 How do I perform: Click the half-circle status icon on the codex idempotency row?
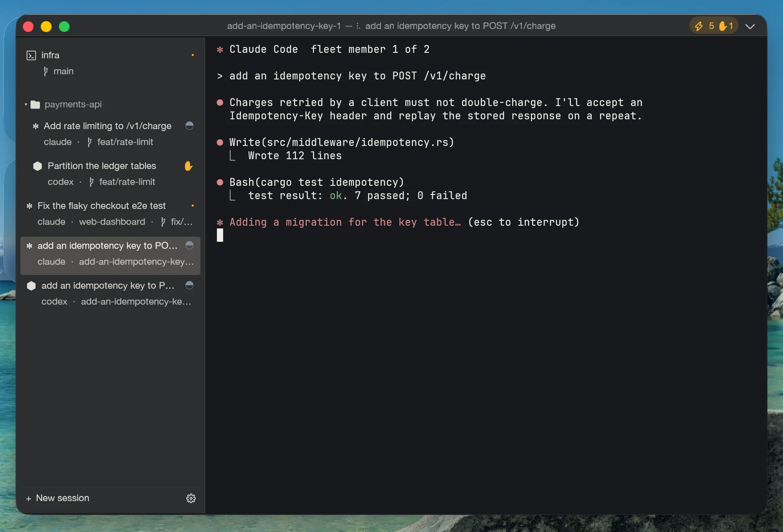tap(189, 285)
